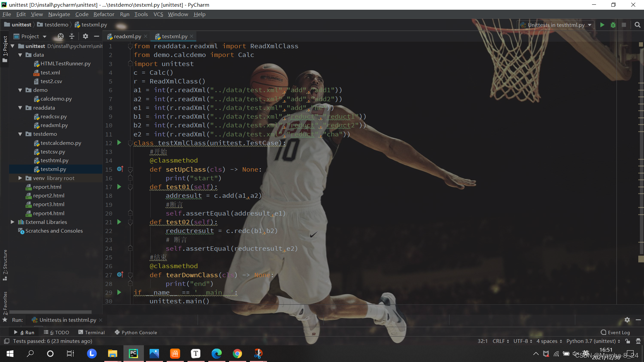Open Run tool window settings gear
The width and height of the screenshot is (644, 362).
tap(627, 320)
